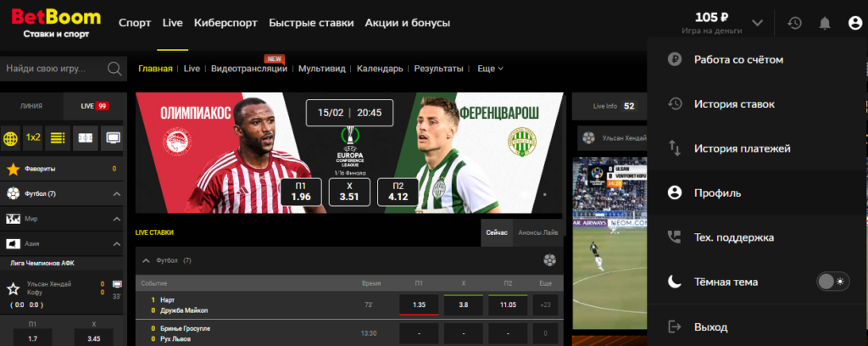868x346 pixels.
Task: Select the monitor video filter icon
Action: [113, 138]
